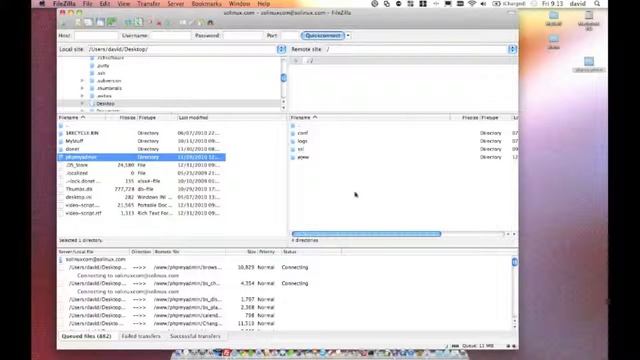
Task: Sort local files by Filesize column
Action: click(127, 118)
